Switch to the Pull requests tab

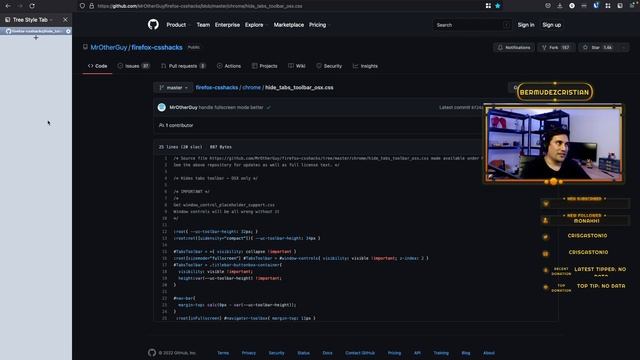[183, 66]
